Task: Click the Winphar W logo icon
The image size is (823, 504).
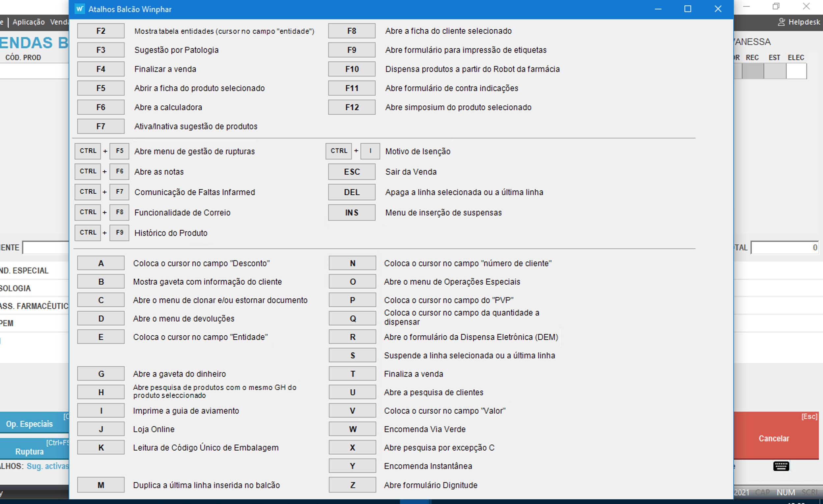Action: pos(79,9)
